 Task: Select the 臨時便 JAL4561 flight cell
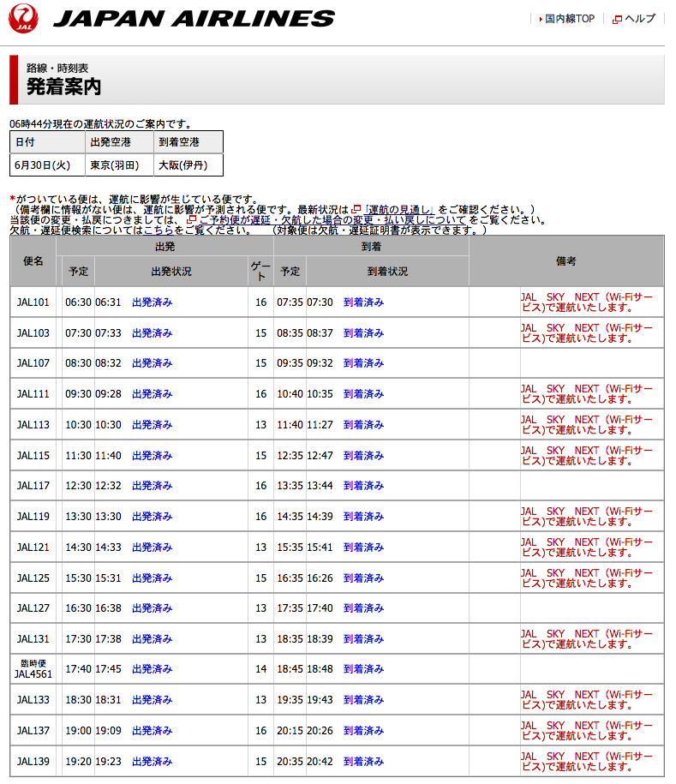click(x=33, y=669)
